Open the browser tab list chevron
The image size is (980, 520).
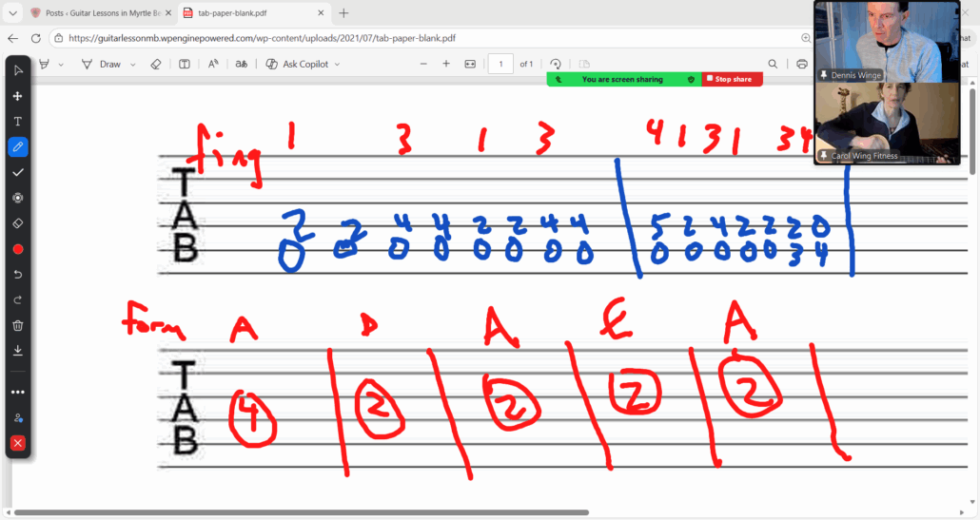(12, 13)
